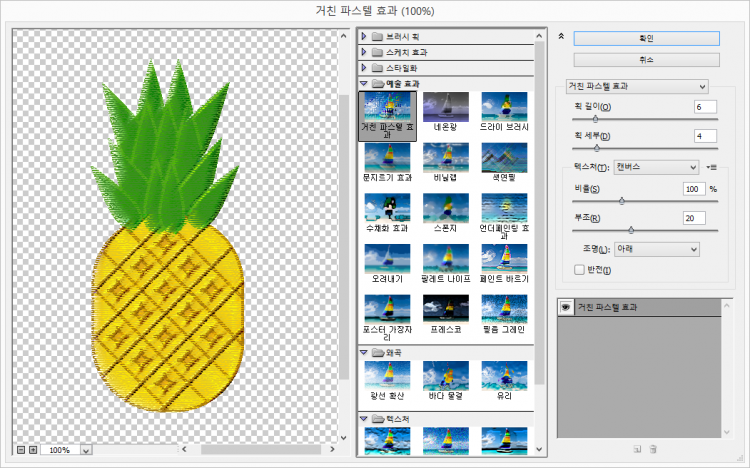750x468 pixels.
Task: Open the 조명 direction dropdown
Action: [x=656, y=248]
